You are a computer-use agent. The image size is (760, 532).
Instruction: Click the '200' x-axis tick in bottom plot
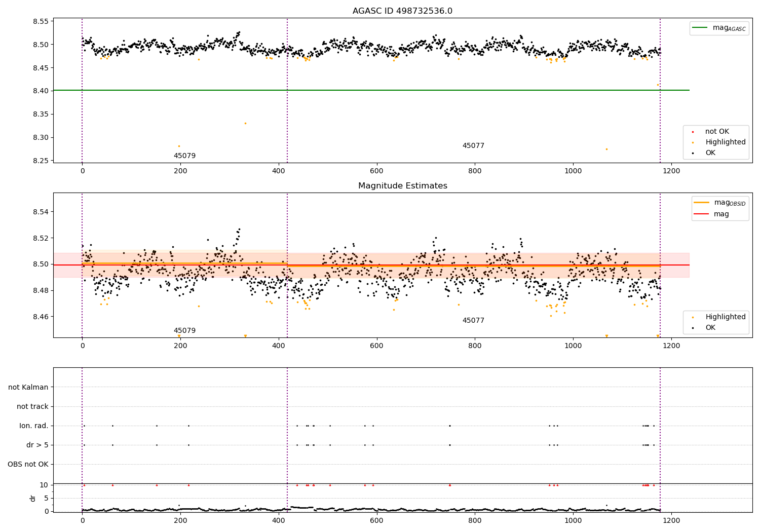pyautogui.click(x=180, y=520)
